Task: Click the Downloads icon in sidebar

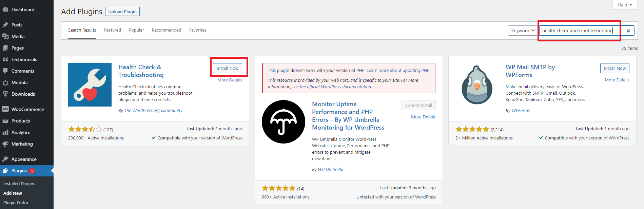Action: [5, 94]
